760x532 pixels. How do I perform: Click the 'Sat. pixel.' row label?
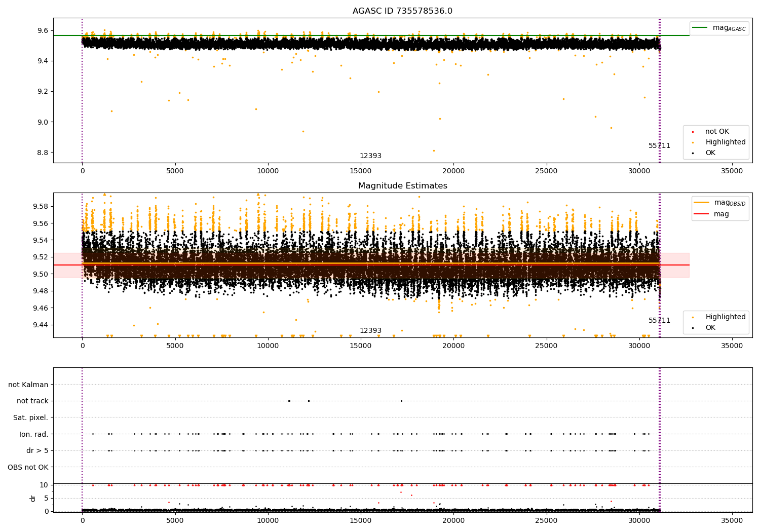[31, 417]
